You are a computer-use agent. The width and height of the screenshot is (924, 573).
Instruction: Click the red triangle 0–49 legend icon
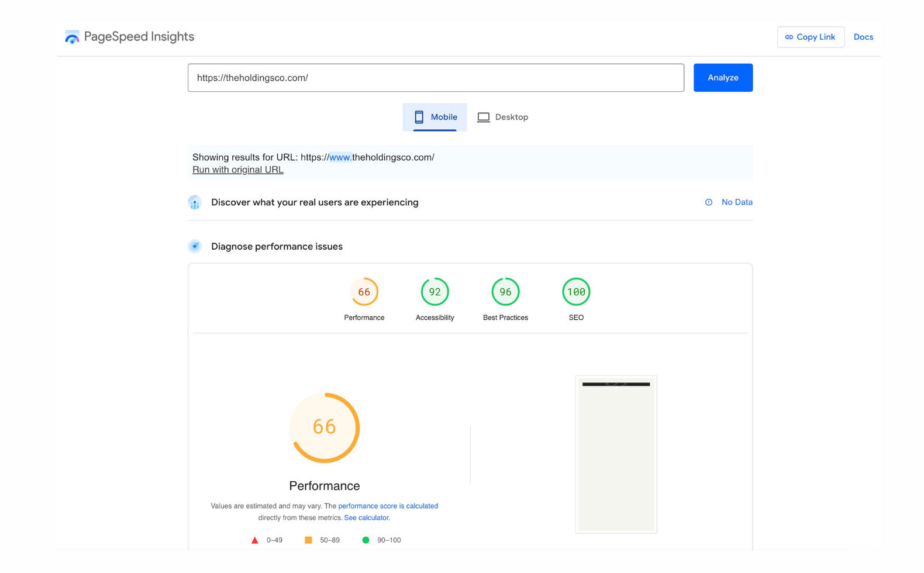tap(254, 540)
